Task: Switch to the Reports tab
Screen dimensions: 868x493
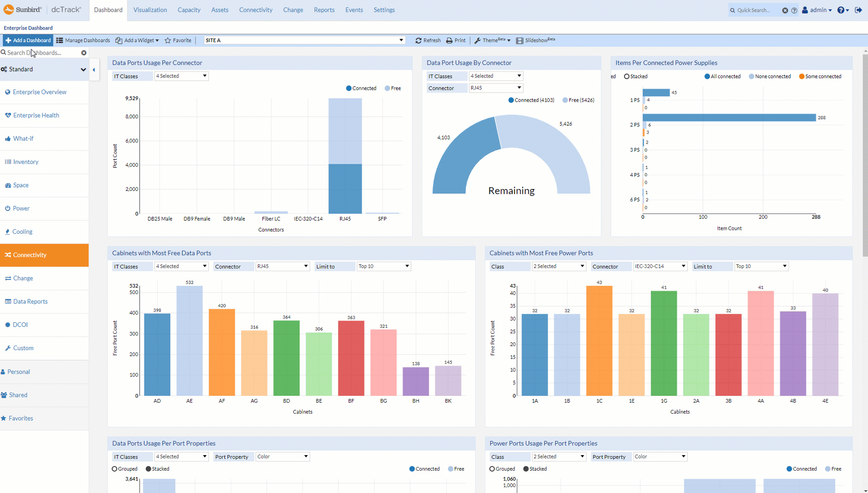Action: [x=324, y=10]
